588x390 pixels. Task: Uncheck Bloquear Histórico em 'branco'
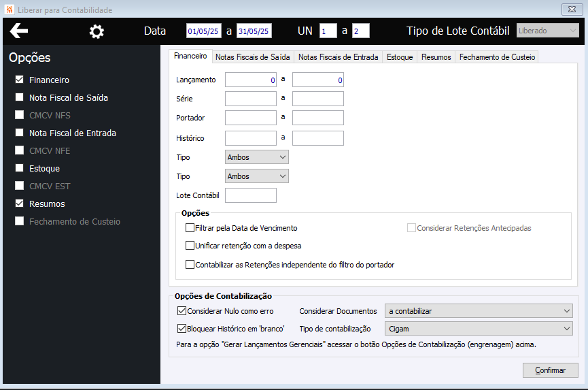tap(182, 329)
